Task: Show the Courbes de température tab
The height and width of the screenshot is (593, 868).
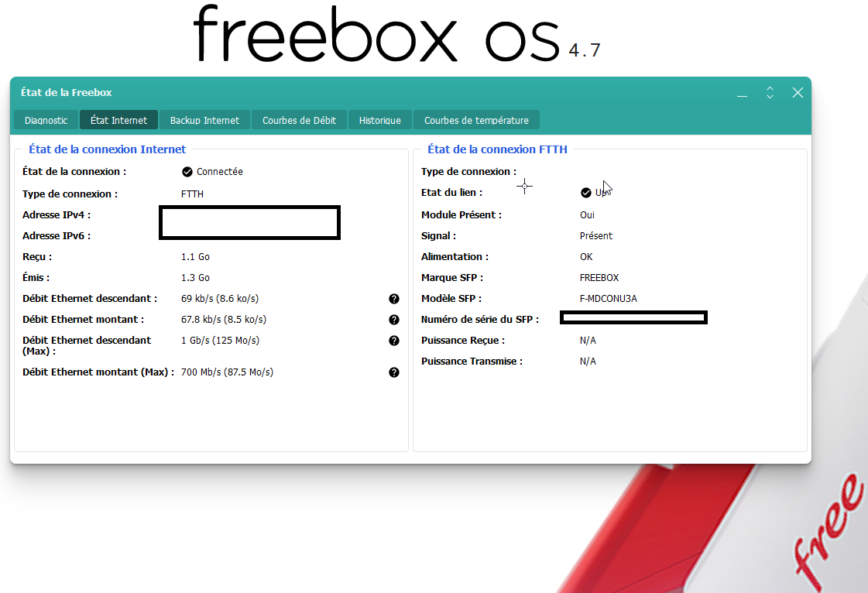Action: [x=476, y=120]
